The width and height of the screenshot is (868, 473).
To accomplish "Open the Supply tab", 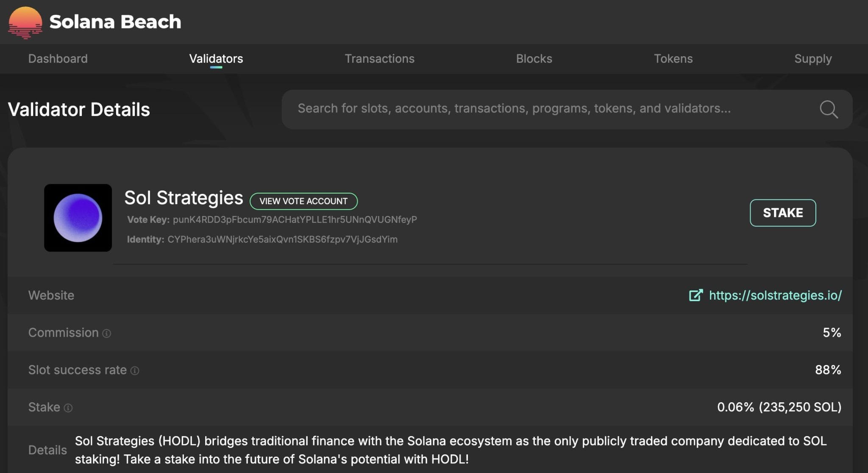I will coord(812,58).
